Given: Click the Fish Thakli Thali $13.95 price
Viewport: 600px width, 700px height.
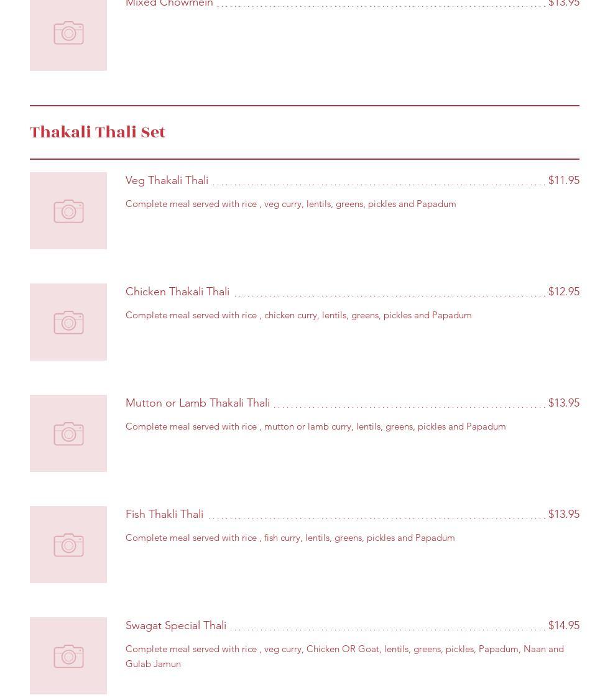Looking at the screenshot, I should 564,514.
